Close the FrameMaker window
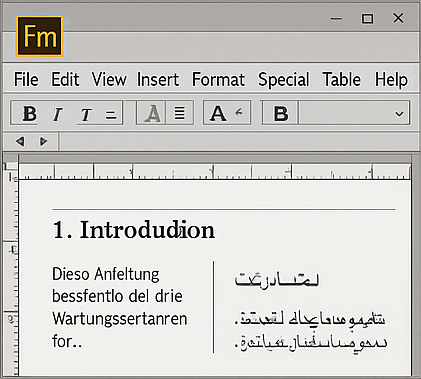The height and width of the screenshot is (379, 421). pyautogui.click(x=398, y=18)
